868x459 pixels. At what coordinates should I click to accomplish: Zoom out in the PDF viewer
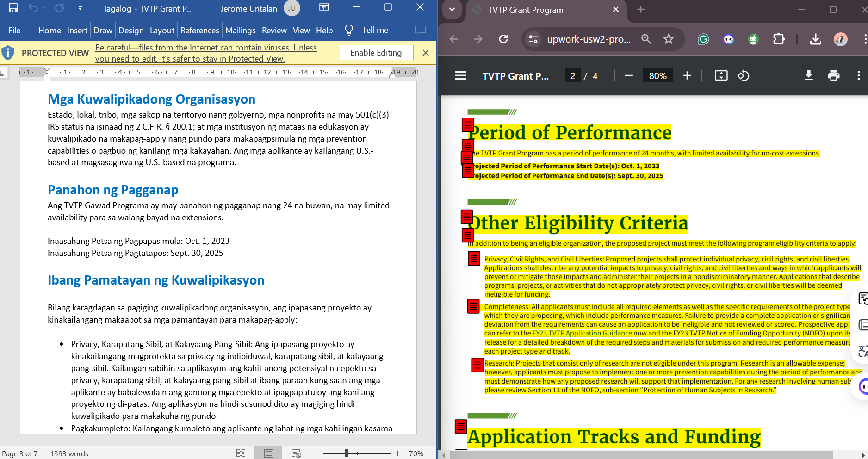(628, 75)
